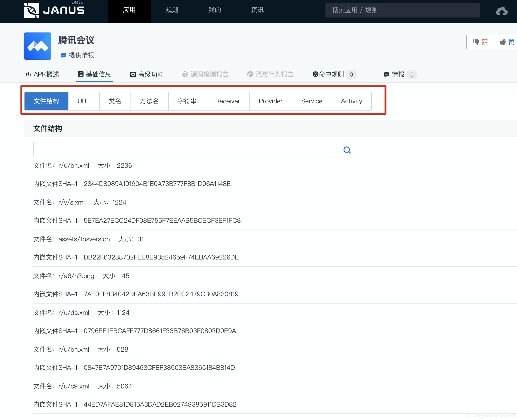
Task: Open the 规则 menu in top navigation
Action: tap(172, 10)
